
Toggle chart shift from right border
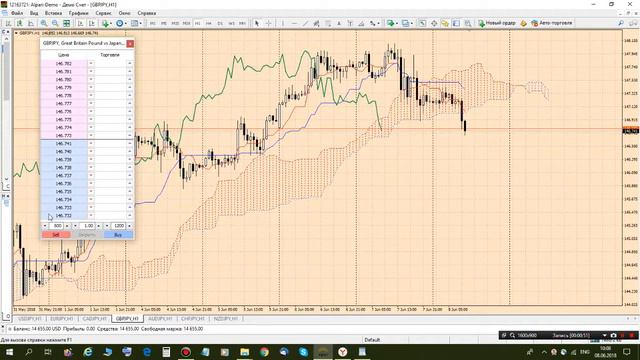pyautogui.click(x=92, y=23)
